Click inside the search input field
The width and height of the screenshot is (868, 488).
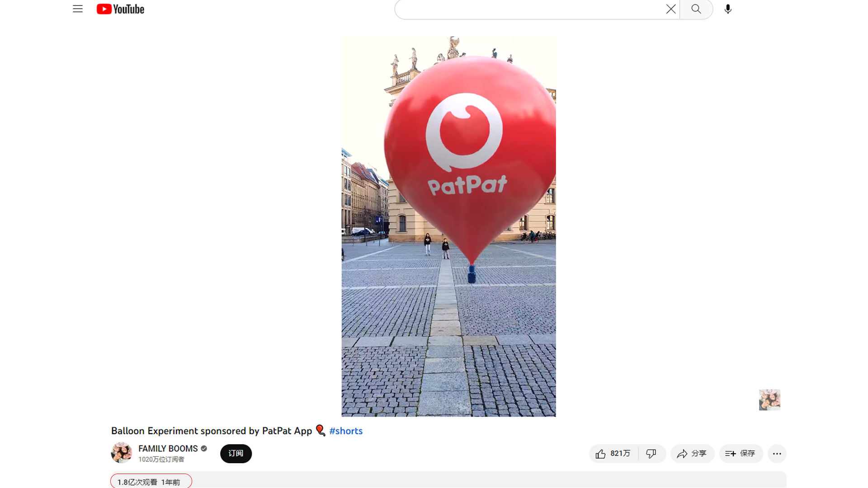click(x=529, y=9)
